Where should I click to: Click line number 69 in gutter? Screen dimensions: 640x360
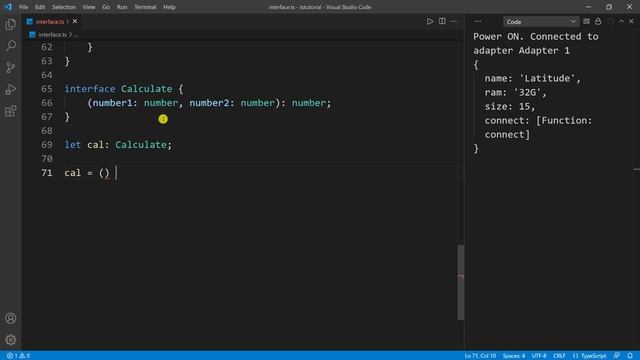(47, 144)
